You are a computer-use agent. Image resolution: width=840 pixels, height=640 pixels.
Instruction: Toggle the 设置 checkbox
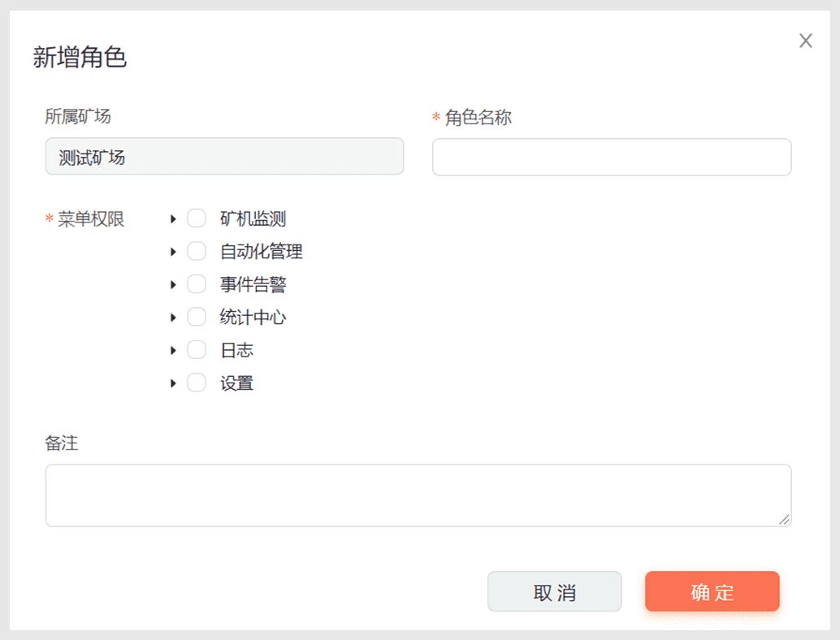[197, 383]
